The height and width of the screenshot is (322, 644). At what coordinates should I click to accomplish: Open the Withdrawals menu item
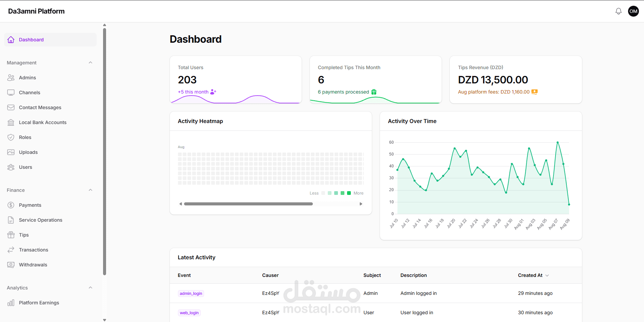pyautogui.click(x=50, y=265)
